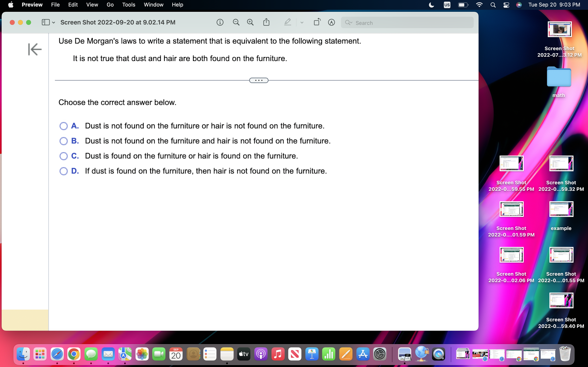Open the highlight style dropdown chevron
The height and width of the screenshot is (367, 588).
[302, 22]
